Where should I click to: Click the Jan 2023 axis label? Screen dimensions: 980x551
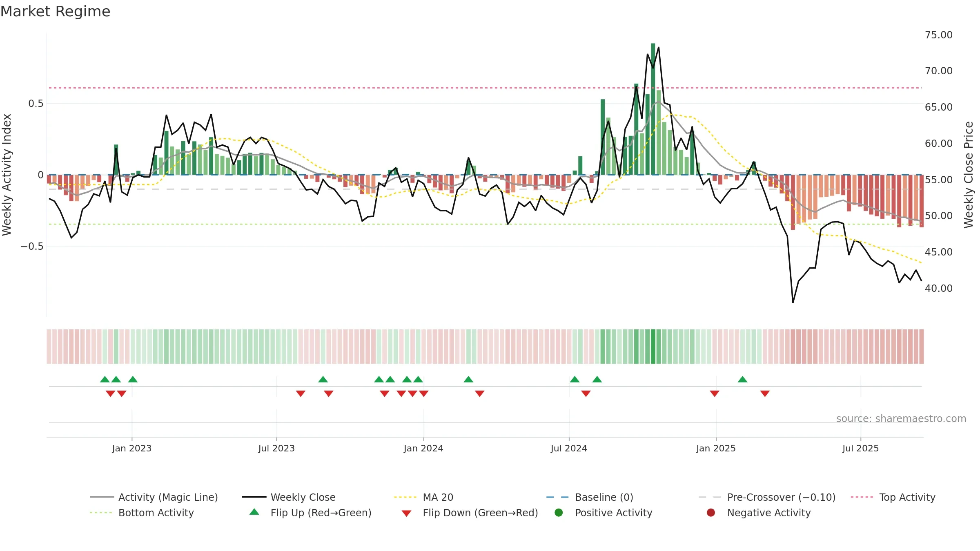(132, 448)
